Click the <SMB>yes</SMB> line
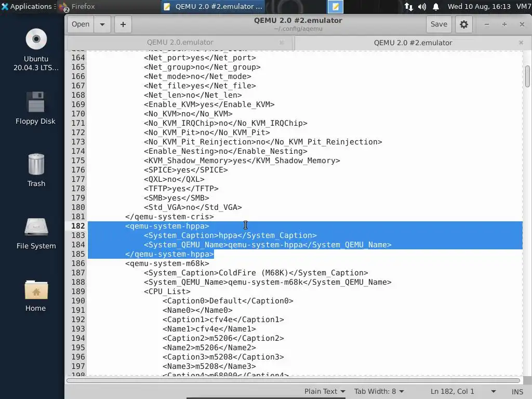The width and height of the screenshot is (532, 399). tap(177, 198)
